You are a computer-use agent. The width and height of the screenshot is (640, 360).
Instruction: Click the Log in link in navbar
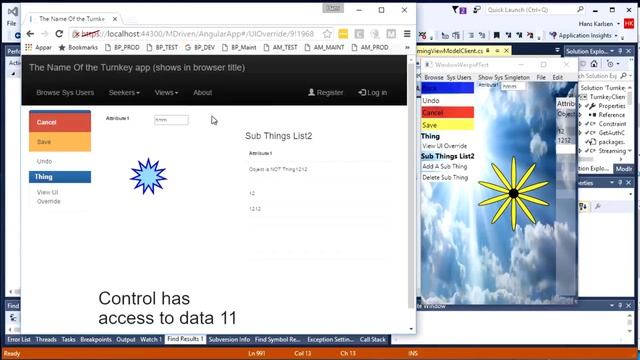point(372,93)
